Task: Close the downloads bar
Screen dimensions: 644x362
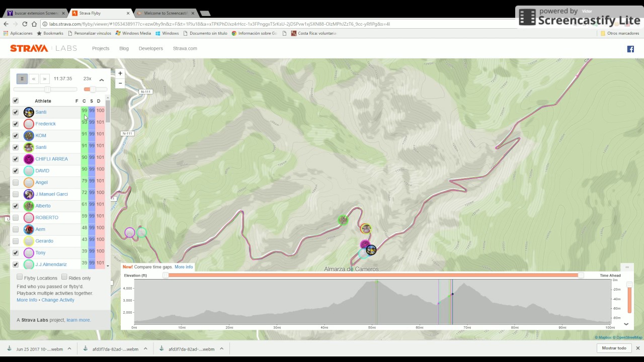Action: coord(637,348)
